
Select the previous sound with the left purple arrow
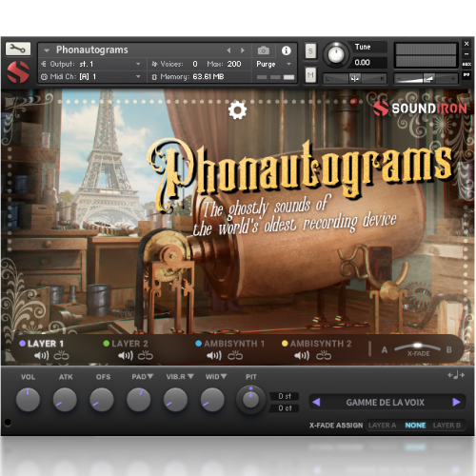[316, 402]
